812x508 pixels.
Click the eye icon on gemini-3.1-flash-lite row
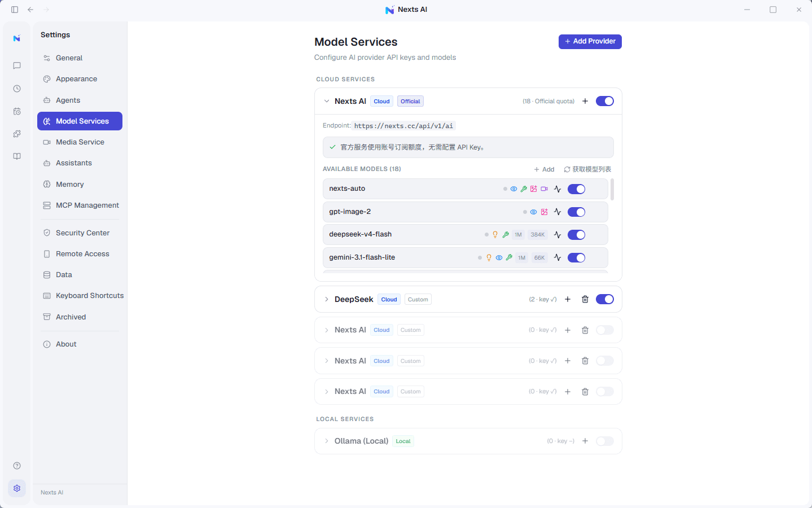pyautogui.click(x=499, y=257)
